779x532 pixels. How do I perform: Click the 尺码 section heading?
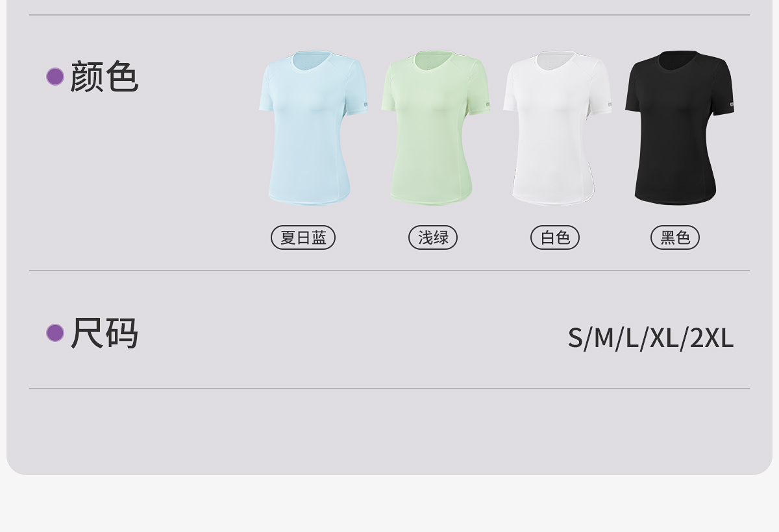104,333
